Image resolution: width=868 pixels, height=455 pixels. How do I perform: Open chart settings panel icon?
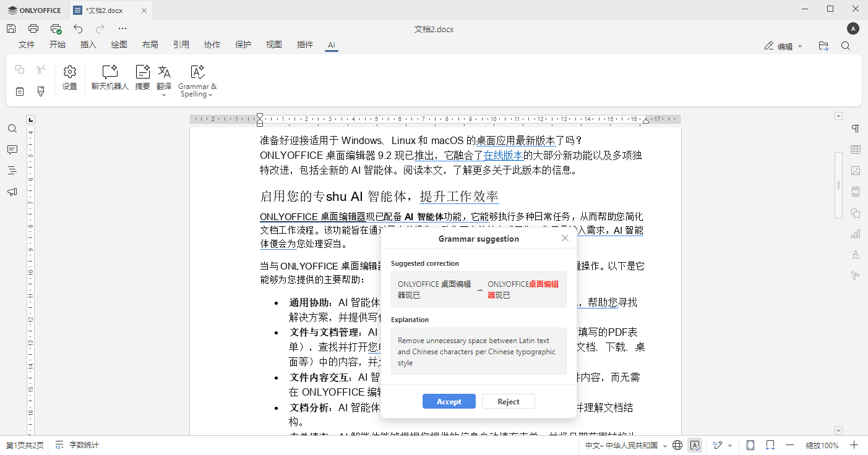(855, 233)
